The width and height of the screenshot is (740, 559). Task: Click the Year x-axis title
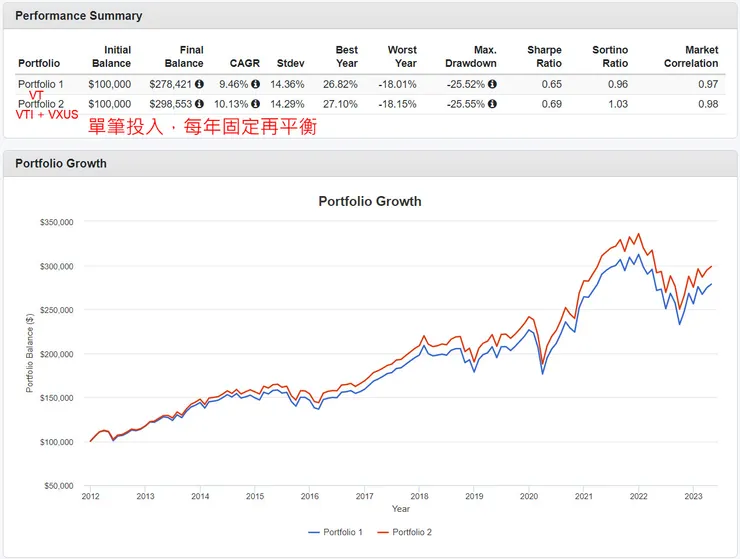coord(401,508)
